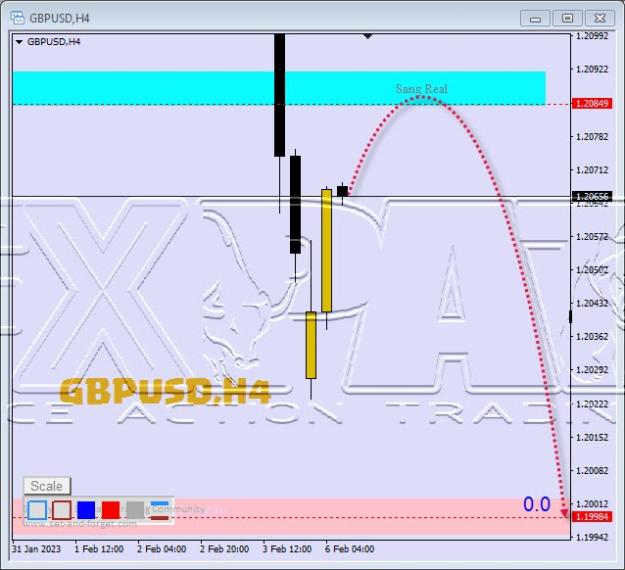The image size is (625, 570).
Task: Click the 1.20222 price scale value
Action: 592,404
